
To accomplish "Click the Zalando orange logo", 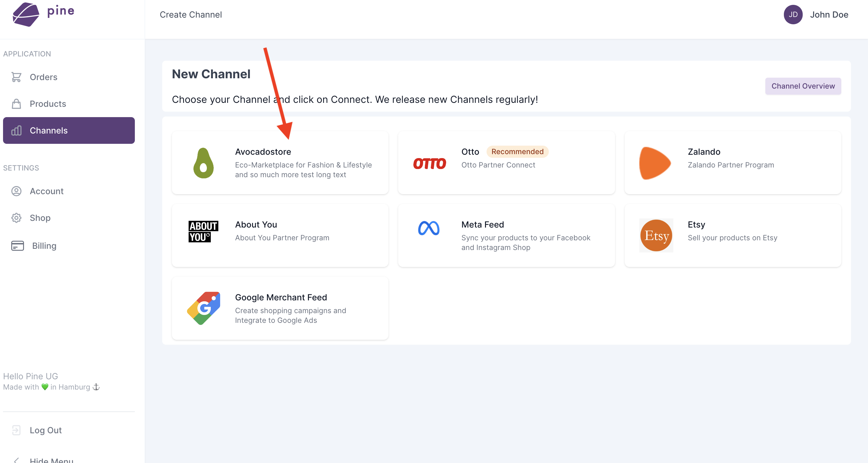I will pos(655,163).
